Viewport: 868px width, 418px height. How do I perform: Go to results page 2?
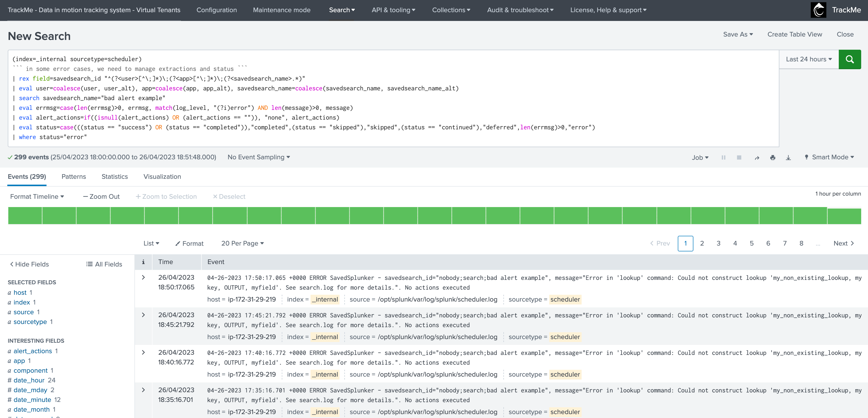pos(702,243)
